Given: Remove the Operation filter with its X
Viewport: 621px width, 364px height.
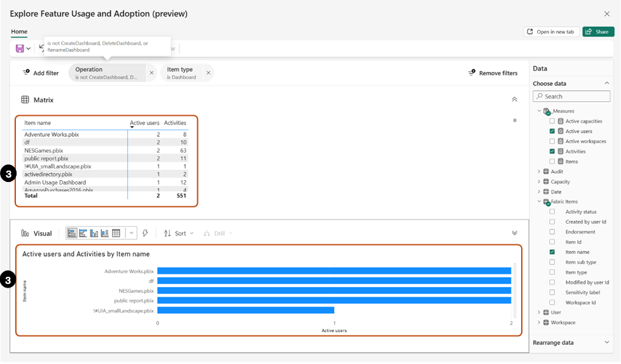Looking at the screenshot, I should 151,73.
